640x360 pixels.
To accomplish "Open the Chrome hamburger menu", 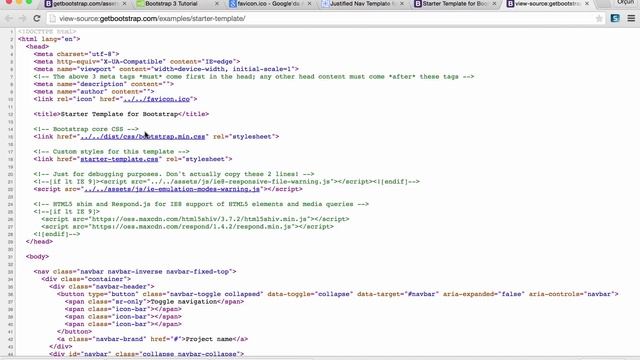I will pos(631,18).
